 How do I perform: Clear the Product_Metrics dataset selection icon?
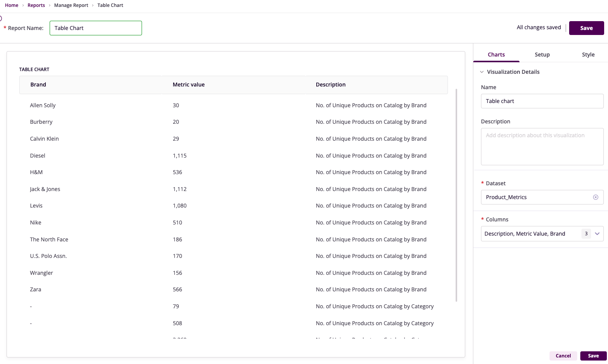pos(595,197)
